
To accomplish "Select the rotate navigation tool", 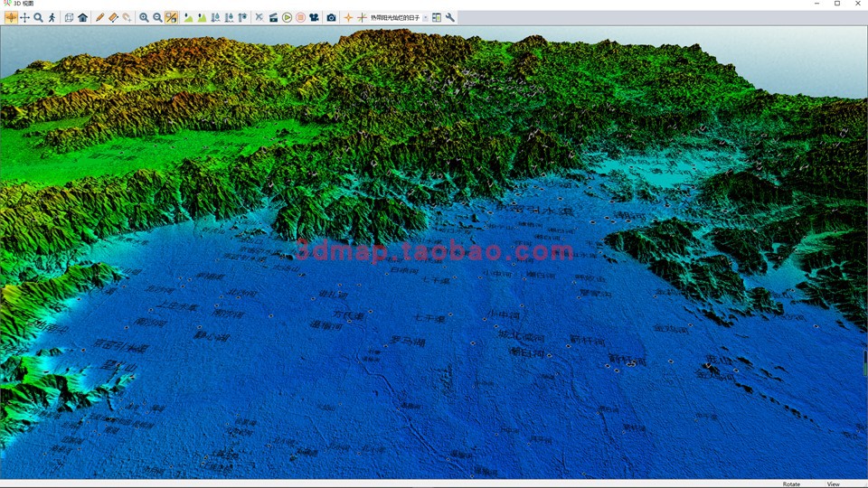I will (x=11, y=18).
